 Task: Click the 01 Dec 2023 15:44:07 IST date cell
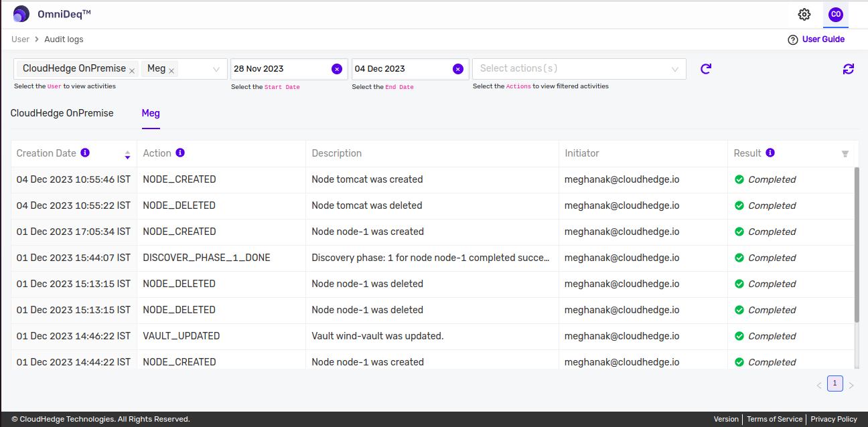tap(74, 258)
